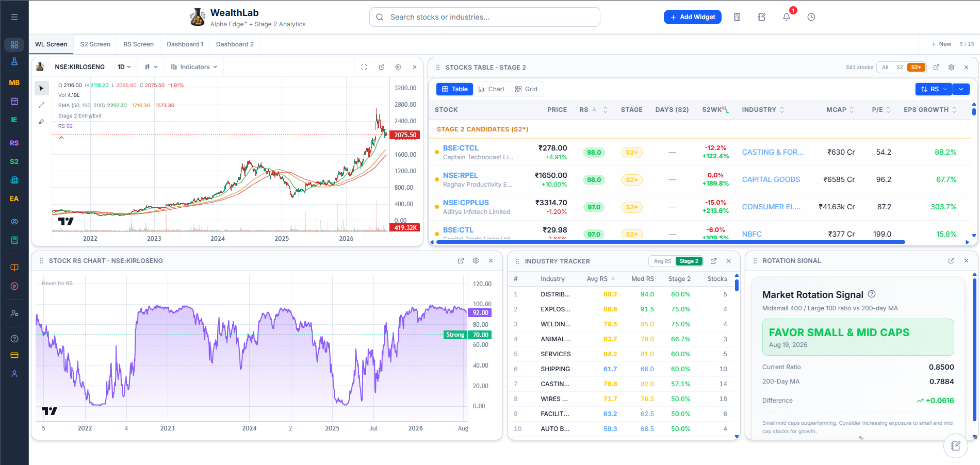Open the calendar icon in the sidebar

click(x=14, y=101)
